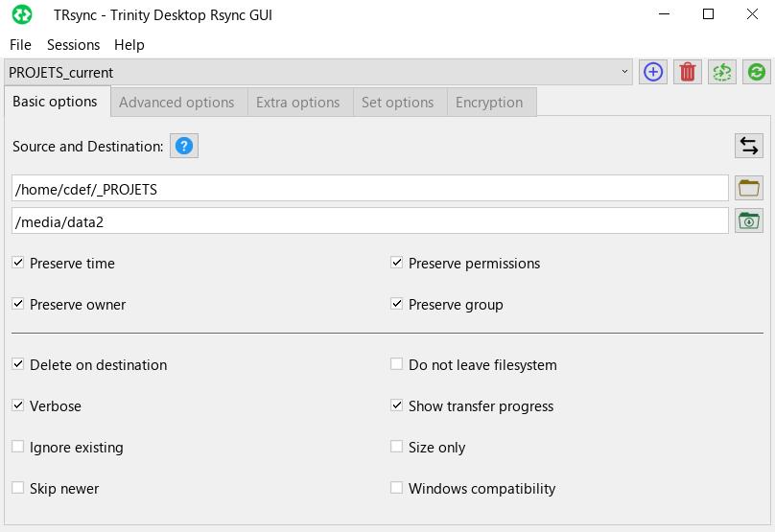Click source path field /home/cdef/_PROJETS
Screen dimensions: 775x532
click(369, 188)
